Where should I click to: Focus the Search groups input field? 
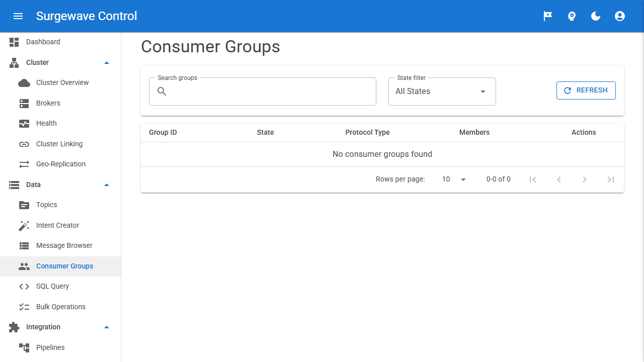[x=263, y=92]
